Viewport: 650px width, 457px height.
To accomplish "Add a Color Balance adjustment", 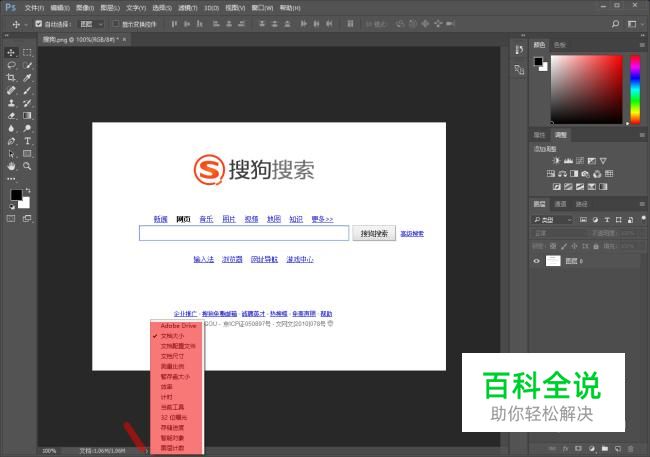I will [562, 174].
